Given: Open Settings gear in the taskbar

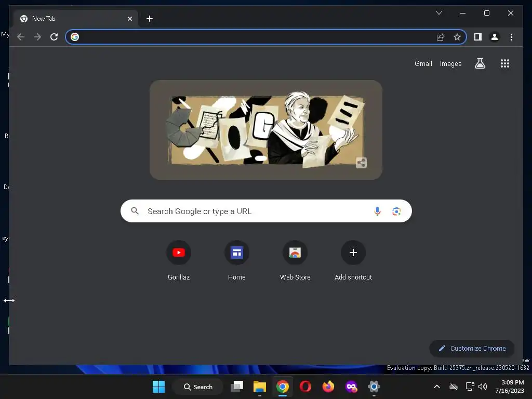Looking at the screenshot, I should 374,387.
